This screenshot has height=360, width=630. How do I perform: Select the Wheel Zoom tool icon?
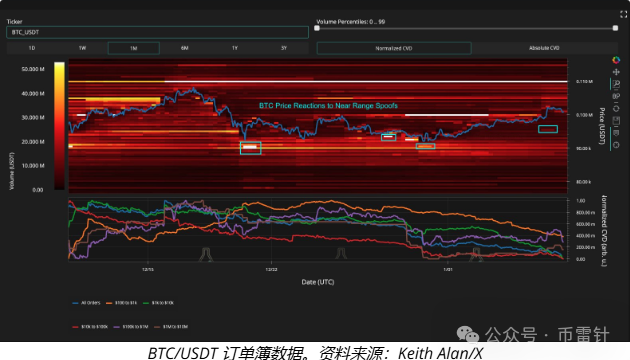[x=616, y=96]
